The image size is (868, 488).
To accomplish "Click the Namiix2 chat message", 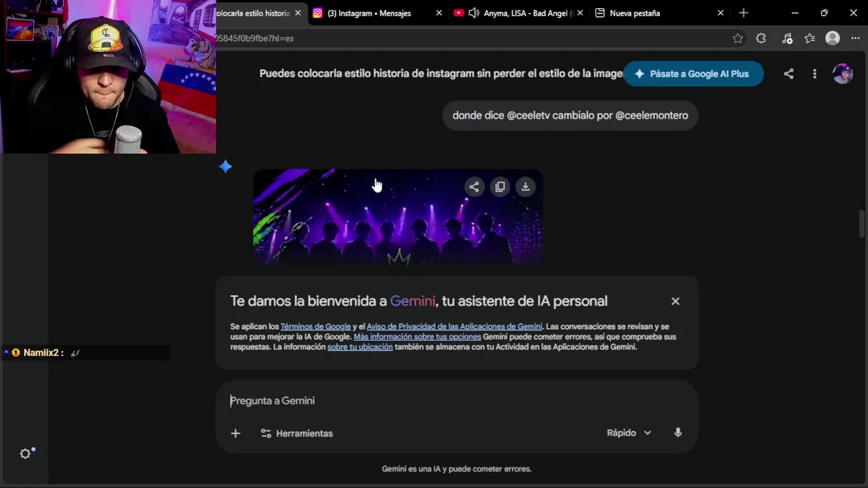I will tap(86, 352).
